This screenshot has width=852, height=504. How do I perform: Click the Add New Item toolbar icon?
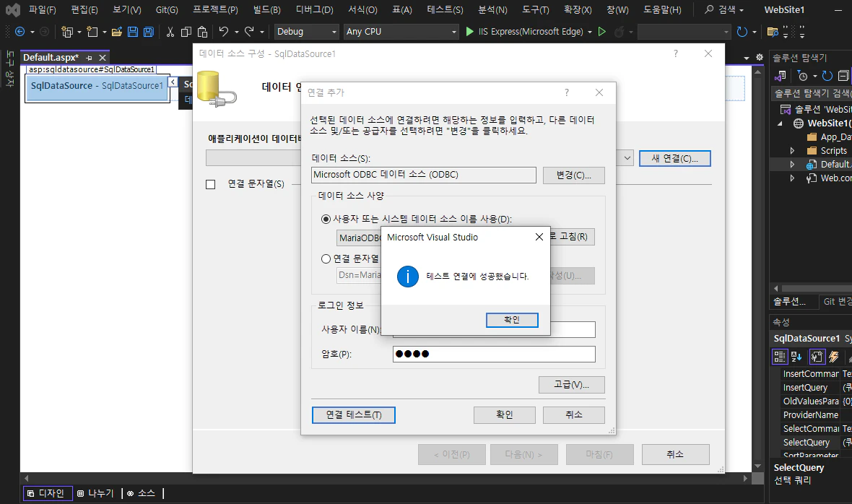pyautogui.click(x=92, y=32)
